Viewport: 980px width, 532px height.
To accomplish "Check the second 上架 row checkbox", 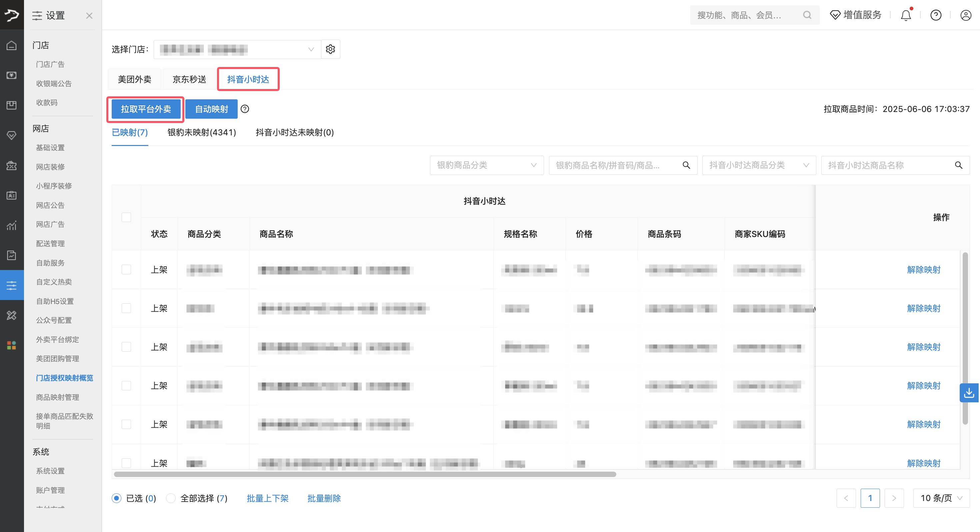I will (x=126, y=308).
